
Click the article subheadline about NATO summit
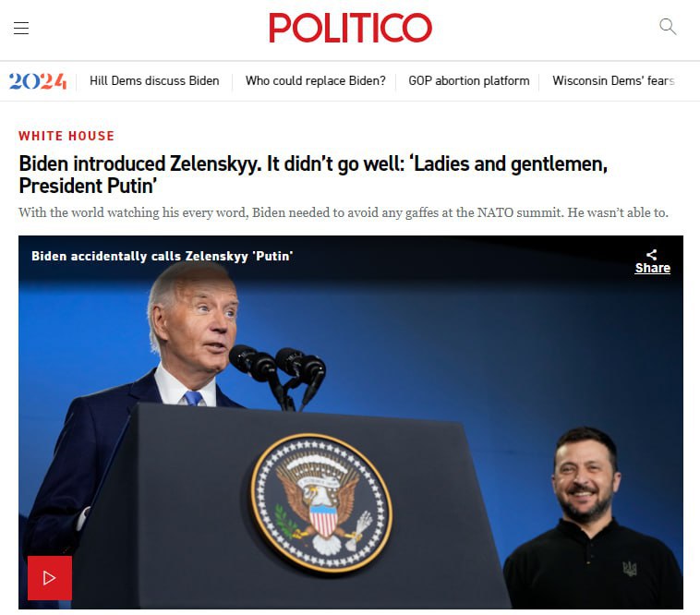pyautogui.click(x=344, y=212)
